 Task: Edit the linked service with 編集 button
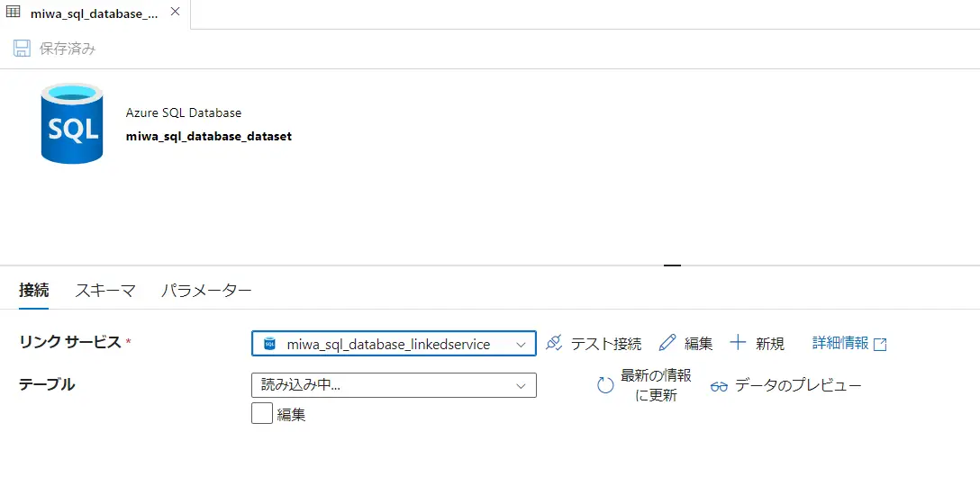pyautogui.click(x=685, y=343)
